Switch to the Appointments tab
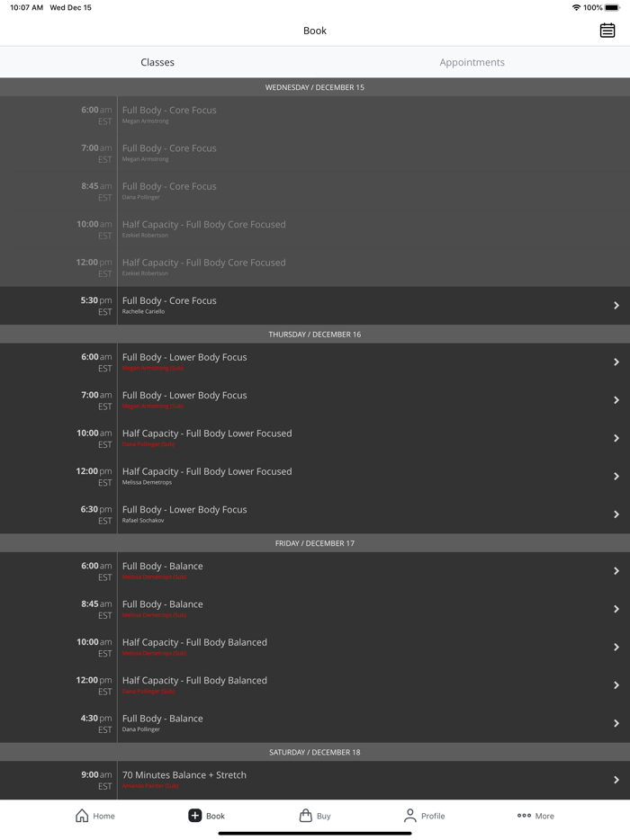Viewport: 630px width, 840px height. pos(472,62)
